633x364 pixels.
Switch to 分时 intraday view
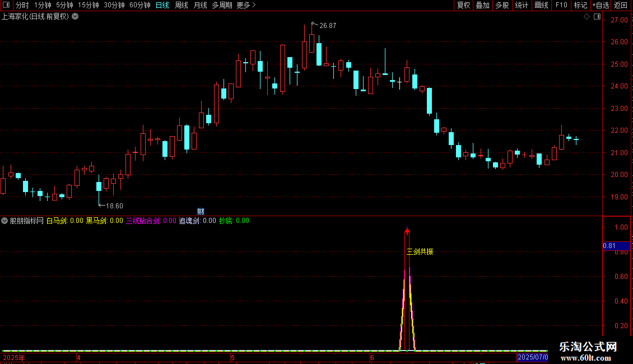[22, 5]
